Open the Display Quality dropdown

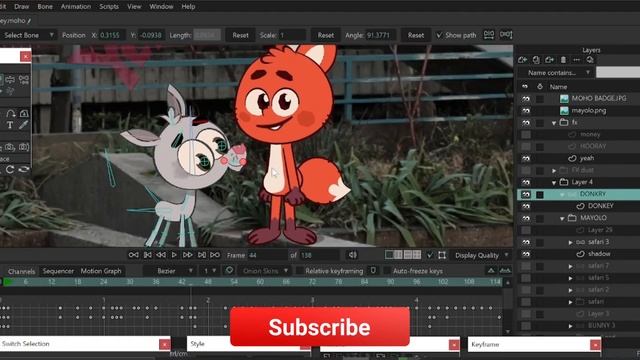click(x=482, y=255)
